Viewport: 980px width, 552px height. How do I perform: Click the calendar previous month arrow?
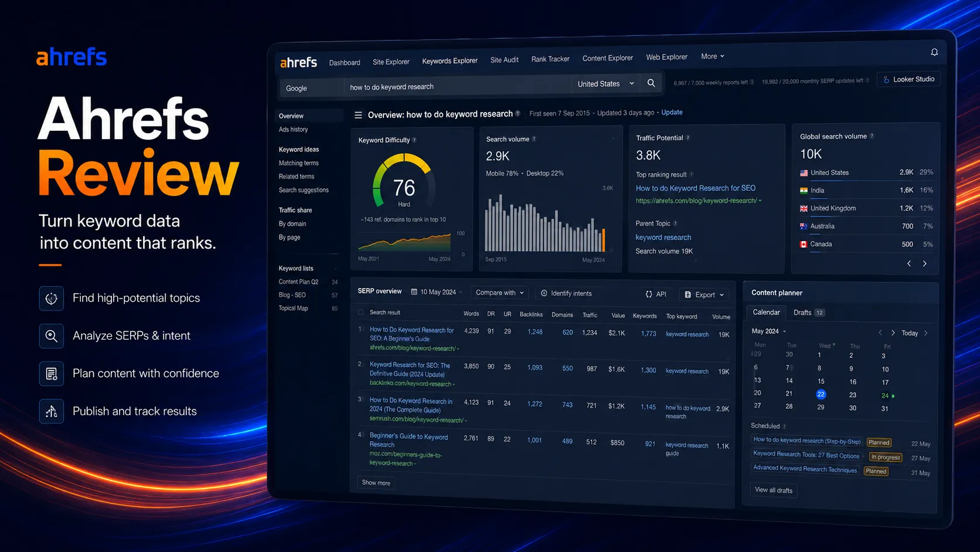pyautogui.click(x=880, y=333)
